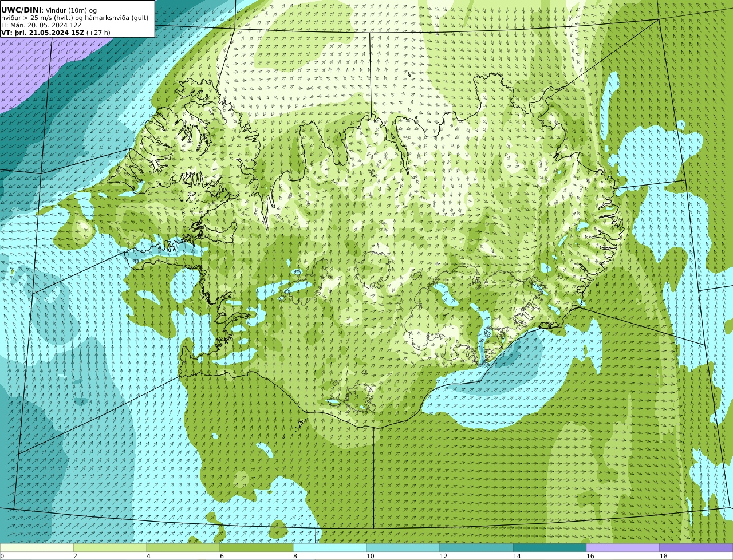
Task: Click the pale yellow 0–2 m/s legend swatch
Action: click(x=37, y=548)
